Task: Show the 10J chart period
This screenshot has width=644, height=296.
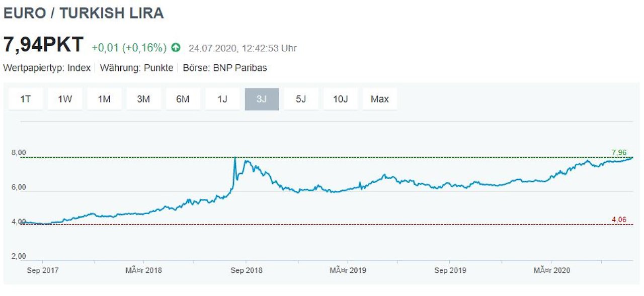Action: coord(340,99)
